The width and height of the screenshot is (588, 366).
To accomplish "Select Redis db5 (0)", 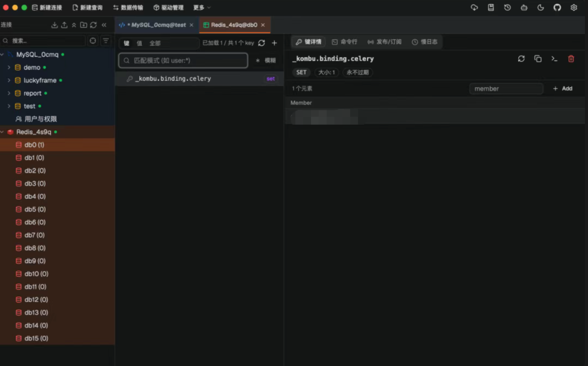I will 57,209.
